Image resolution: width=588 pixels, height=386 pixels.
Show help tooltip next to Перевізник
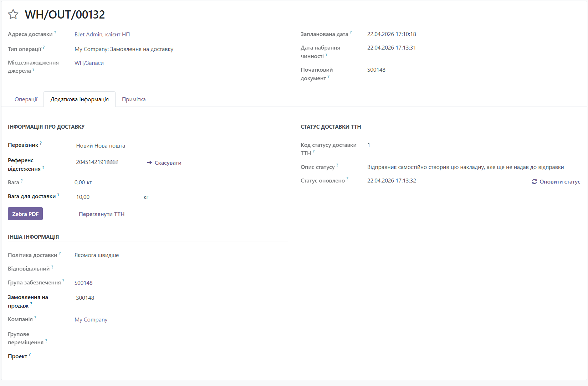pyautogui.click(x=41, y=143)
